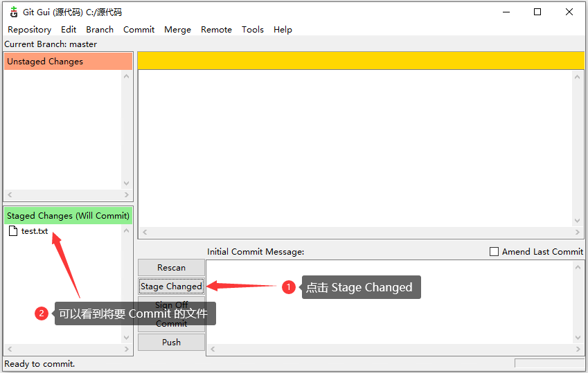Maximize the Git Gui window
Screen dimensions: 588x373
tap(537, 12)
